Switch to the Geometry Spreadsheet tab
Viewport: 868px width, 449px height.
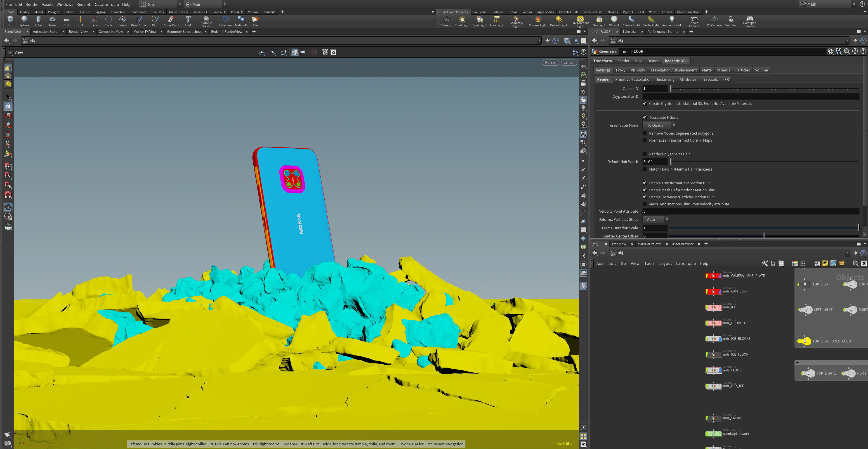pos(184,32)
